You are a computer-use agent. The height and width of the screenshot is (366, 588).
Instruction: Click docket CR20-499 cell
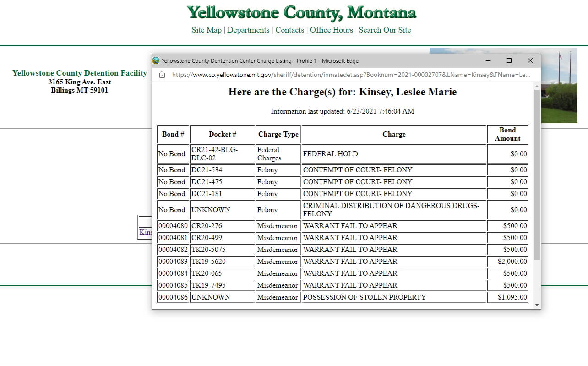[x=223, y=238]
